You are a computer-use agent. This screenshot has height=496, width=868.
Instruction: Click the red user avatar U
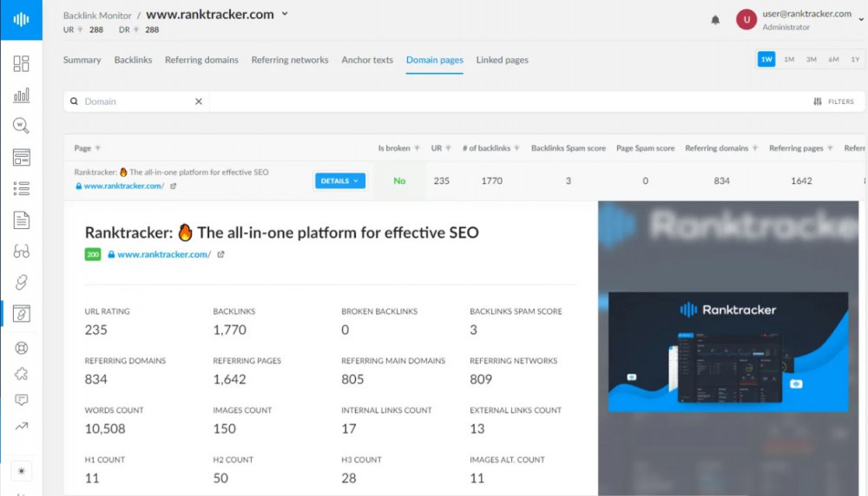click(x=746, y=20)
